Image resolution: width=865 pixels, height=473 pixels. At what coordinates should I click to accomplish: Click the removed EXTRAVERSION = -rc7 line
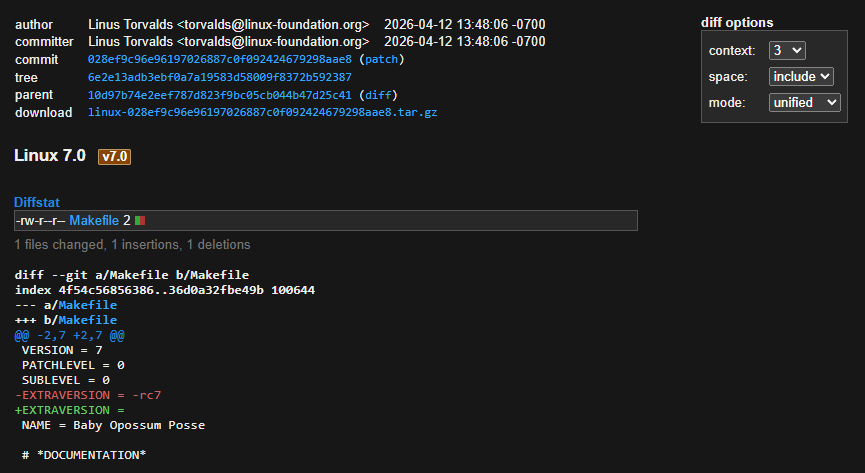point(88,395)
